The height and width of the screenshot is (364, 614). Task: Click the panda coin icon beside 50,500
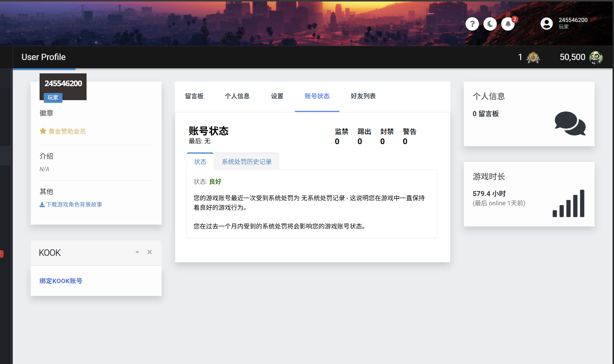tap(596, 57)
